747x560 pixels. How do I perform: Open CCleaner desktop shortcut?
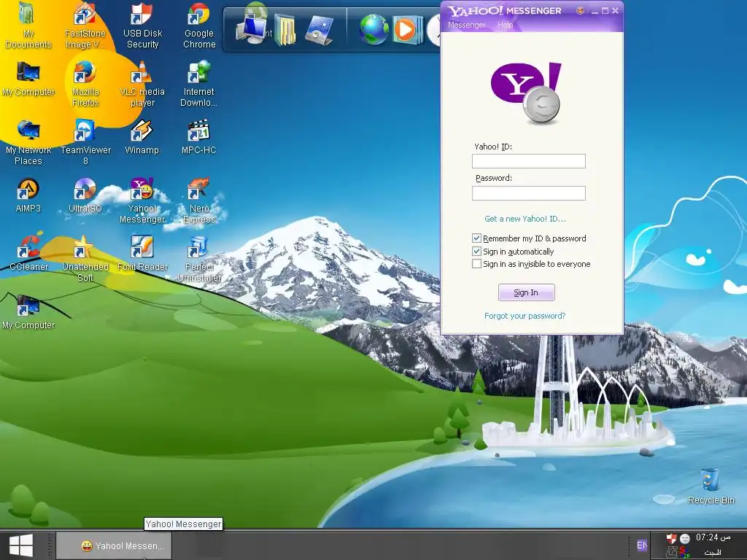pos(28,254)
